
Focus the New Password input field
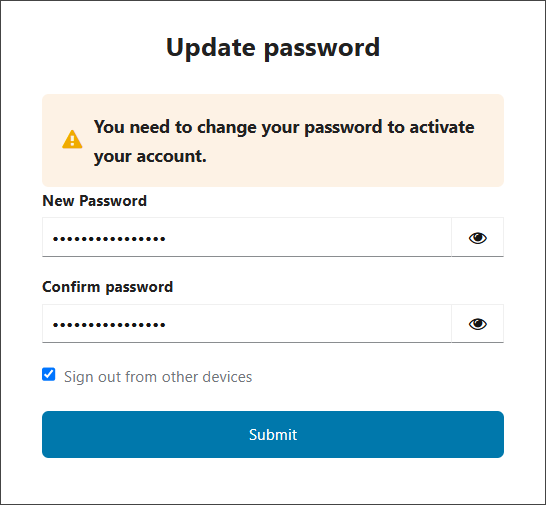pos(247,237)
